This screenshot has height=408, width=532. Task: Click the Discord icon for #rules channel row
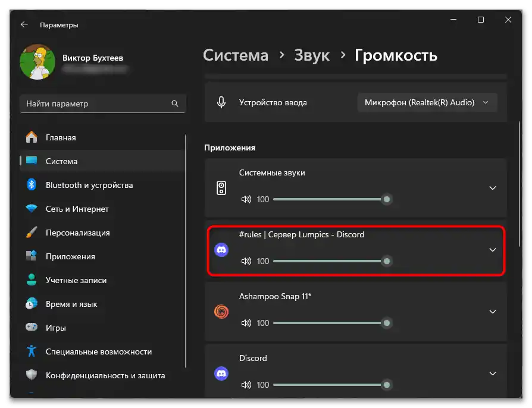pos(221,250)
